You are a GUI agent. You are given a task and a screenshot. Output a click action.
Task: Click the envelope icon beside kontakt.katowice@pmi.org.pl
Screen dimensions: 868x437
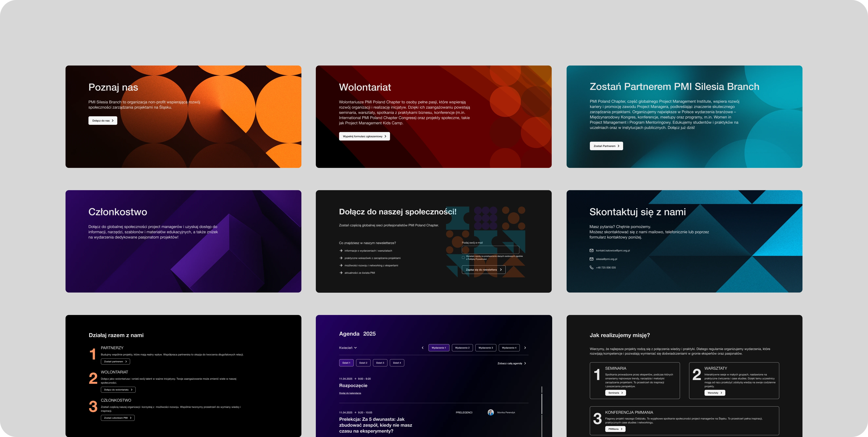tap(591, 250)
